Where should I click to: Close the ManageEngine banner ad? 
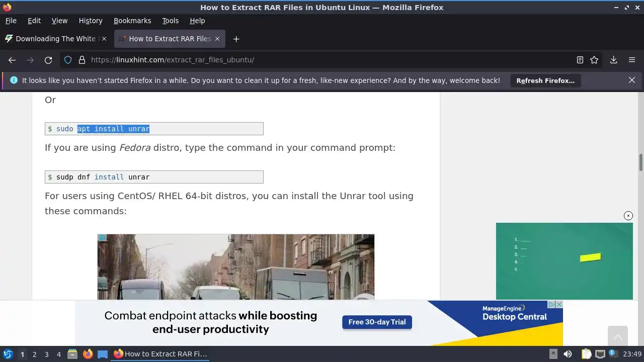click(x=559, y=304)
